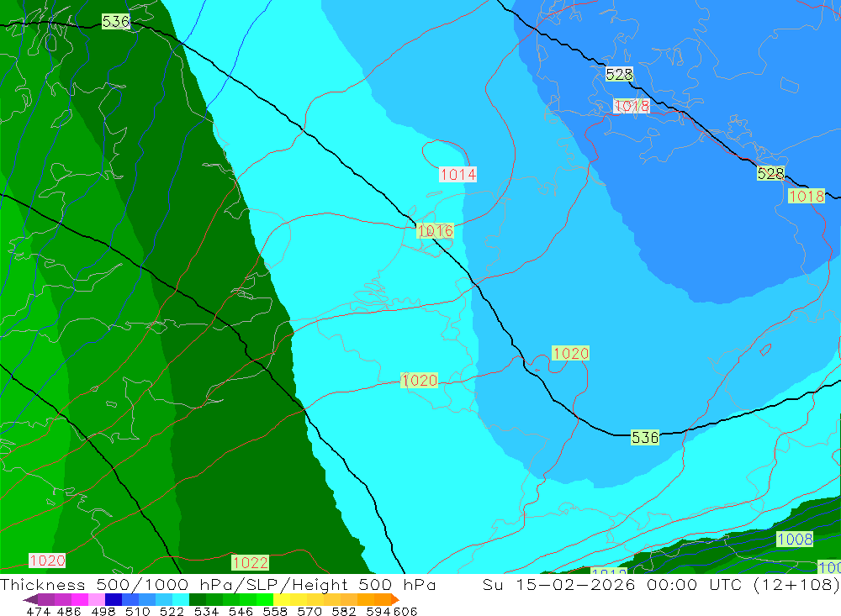Click the legend value 534
The image size is (841, 616).
[x=206, y=611]
